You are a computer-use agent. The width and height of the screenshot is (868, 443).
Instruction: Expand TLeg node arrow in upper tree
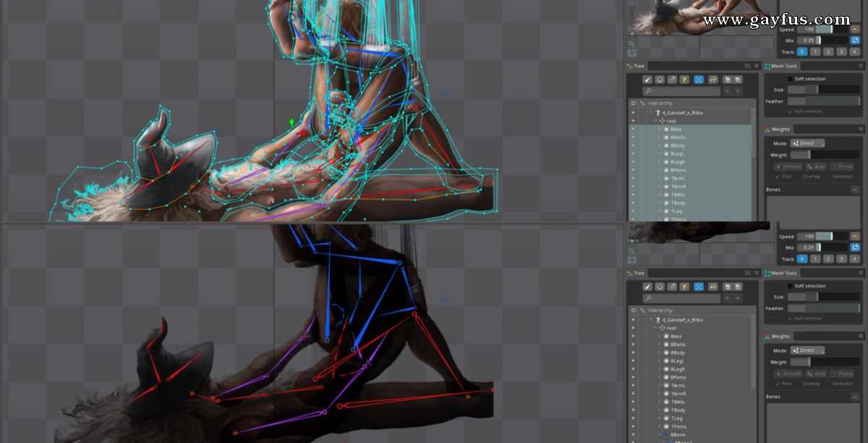[660, 212]
